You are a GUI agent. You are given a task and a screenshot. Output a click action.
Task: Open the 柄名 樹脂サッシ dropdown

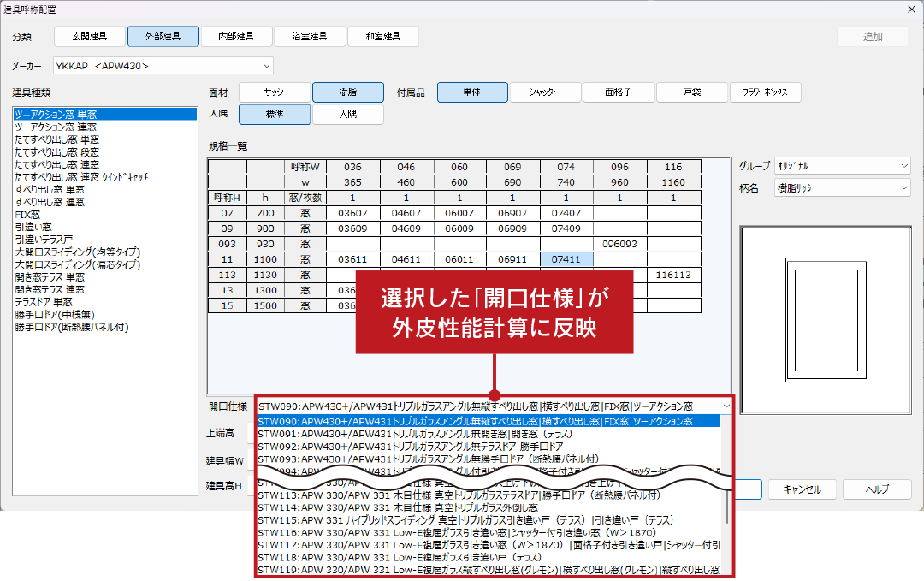tap(843, 188)
